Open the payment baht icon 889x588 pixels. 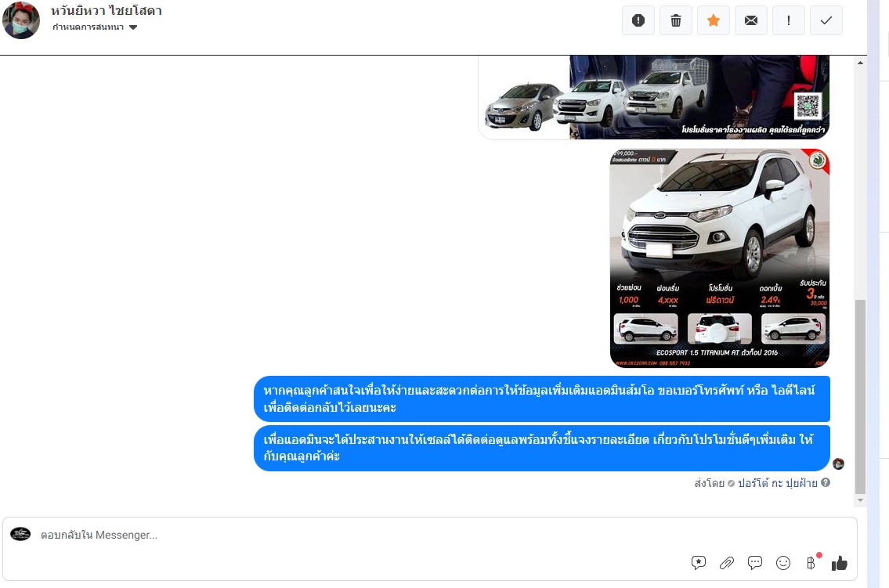click(811, 562)
